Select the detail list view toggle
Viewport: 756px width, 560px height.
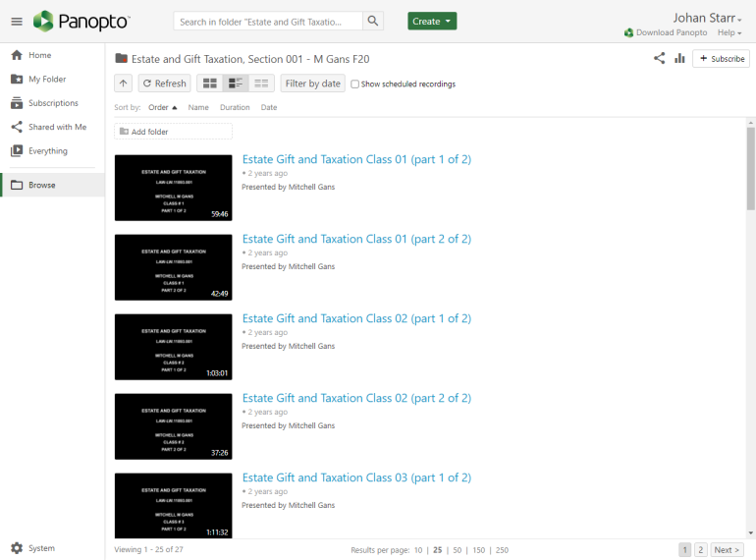(x=235, y=84)
